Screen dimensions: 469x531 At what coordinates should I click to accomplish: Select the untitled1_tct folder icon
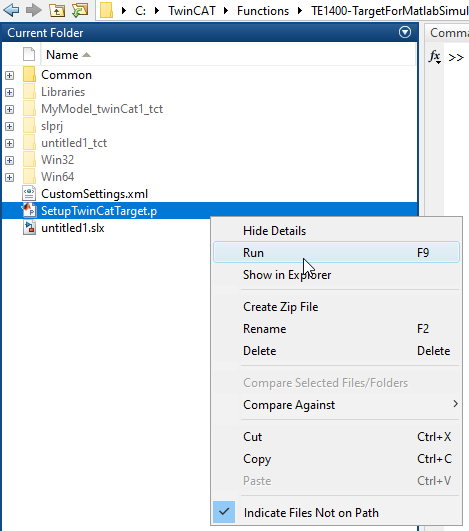[29, 143]
